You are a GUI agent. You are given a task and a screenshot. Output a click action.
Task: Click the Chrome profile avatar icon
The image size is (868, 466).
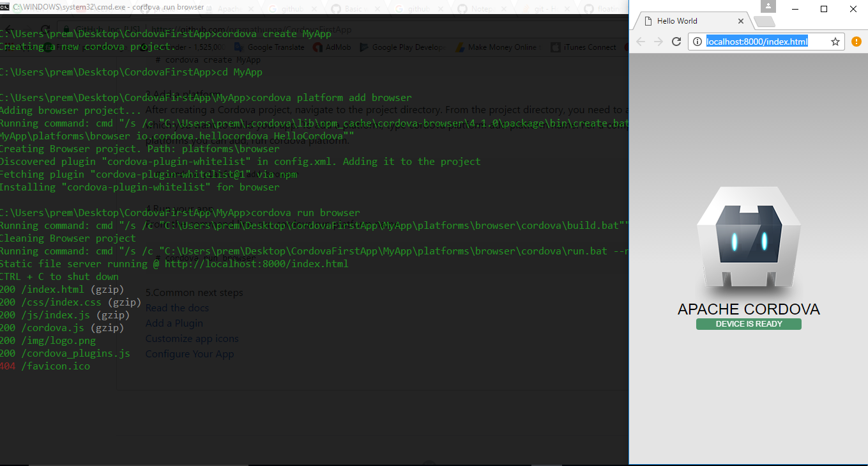pos(768,6)
